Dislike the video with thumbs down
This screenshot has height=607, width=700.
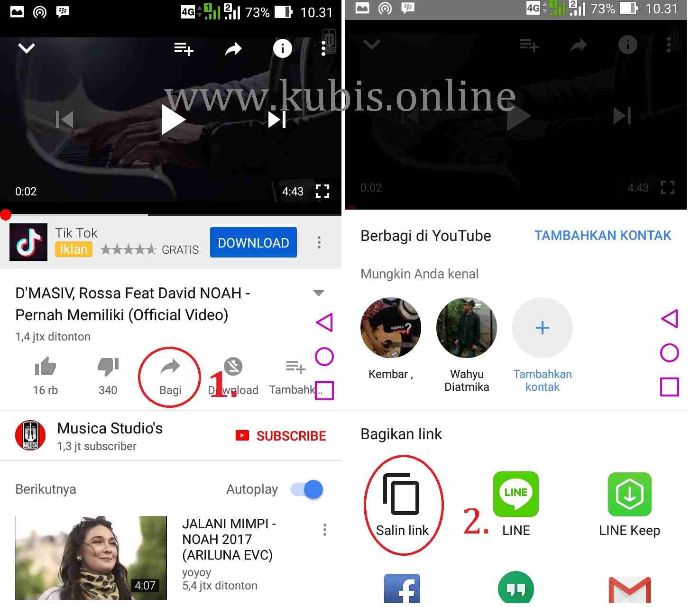[x=108, y=367]
